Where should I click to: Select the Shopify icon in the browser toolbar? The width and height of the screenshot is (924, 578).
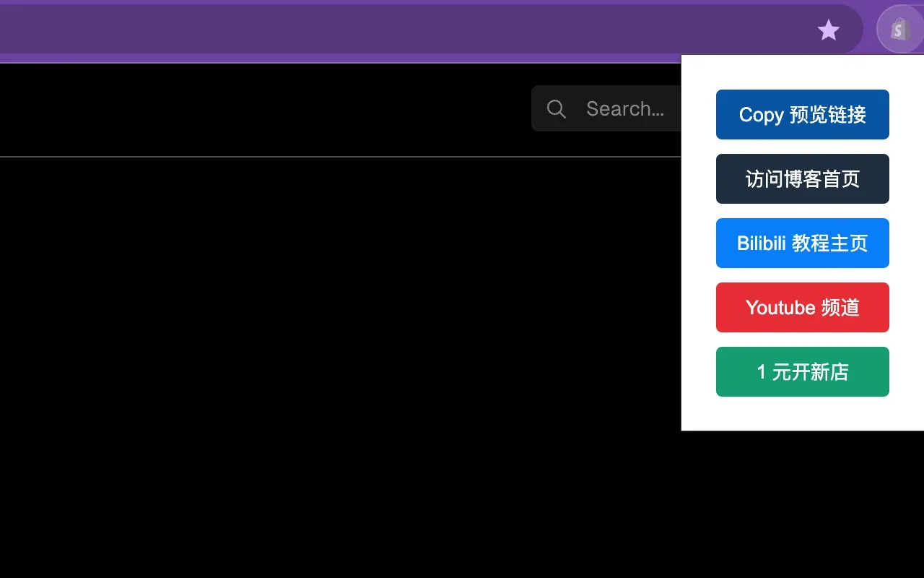click(899, 29)
